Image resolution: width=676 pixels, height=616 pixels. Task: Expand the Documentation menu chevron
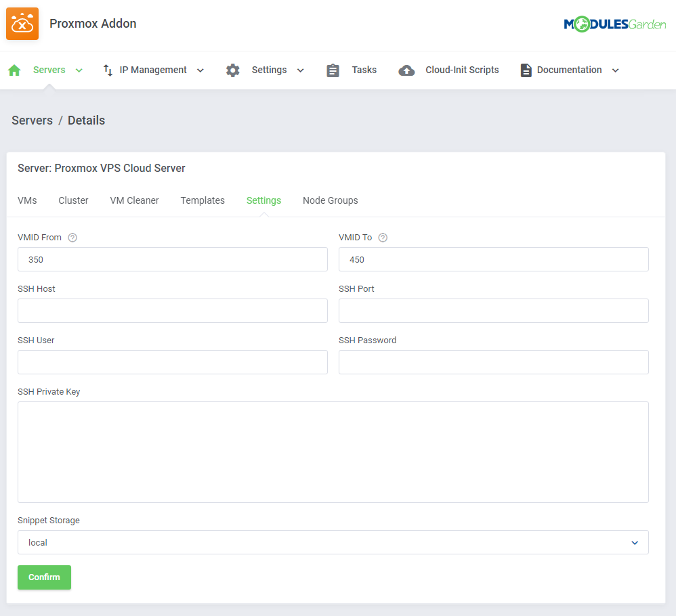[616, 70]
